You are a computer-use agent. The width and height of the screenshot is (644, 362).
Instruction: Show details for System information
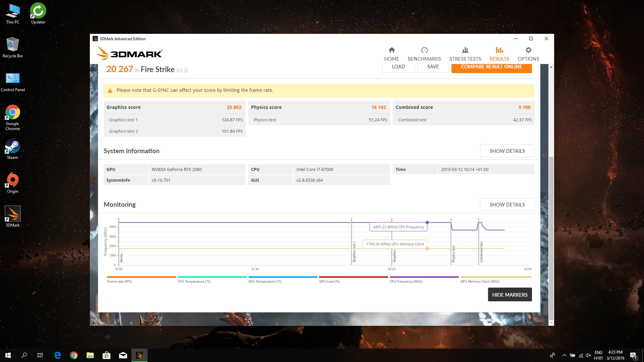pyautogui.click(x=507, y=151)
